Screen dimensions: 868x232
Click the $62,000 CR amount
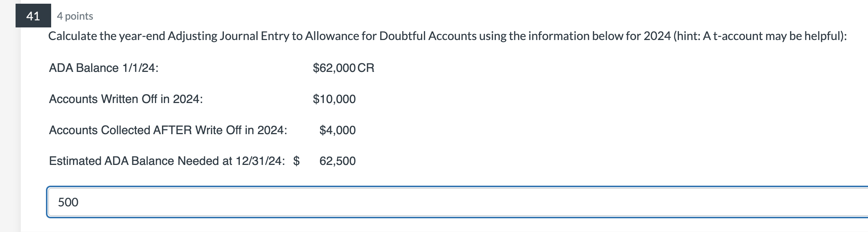click(343, 68)
